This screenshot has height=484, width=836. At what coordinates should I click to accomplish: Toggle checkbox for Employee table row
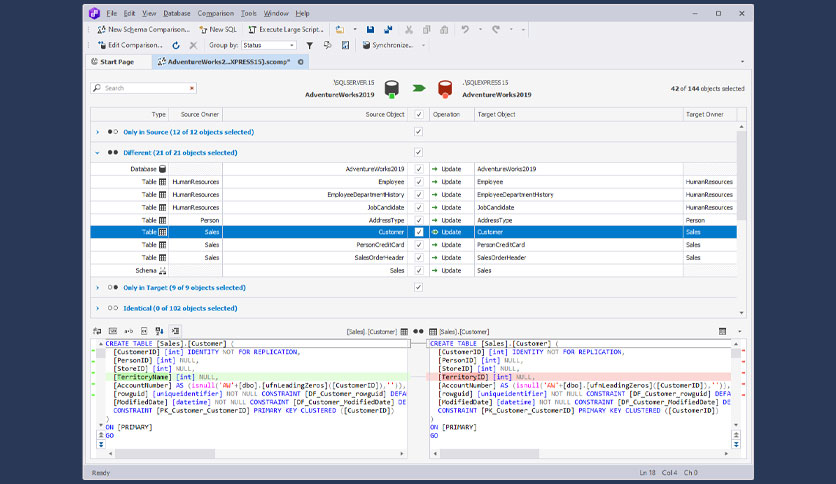coord(419,182)
